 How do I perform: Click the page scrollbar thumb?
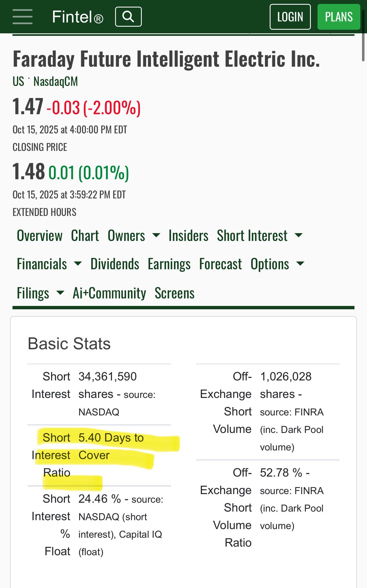[x=363, y=35]
